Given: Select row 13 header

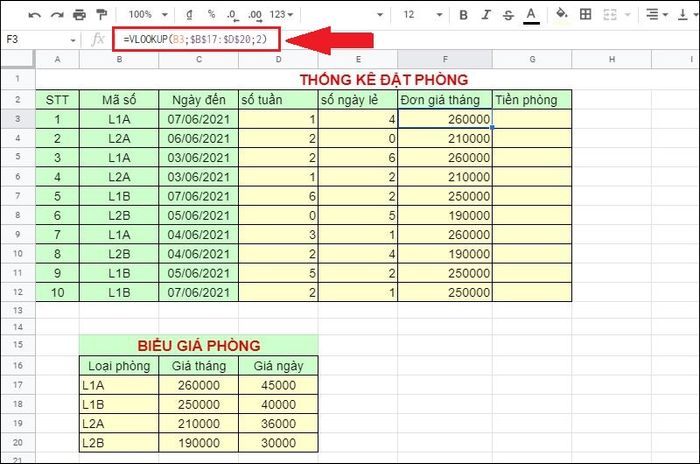Looking at the screenshot, I should [18, 310].
